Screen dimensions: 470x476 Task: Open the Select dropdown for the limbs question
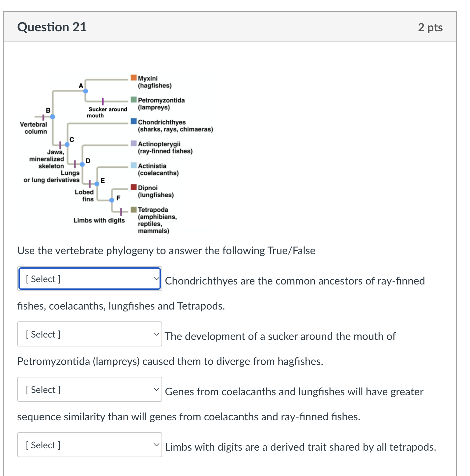click(x=89, y=445)
